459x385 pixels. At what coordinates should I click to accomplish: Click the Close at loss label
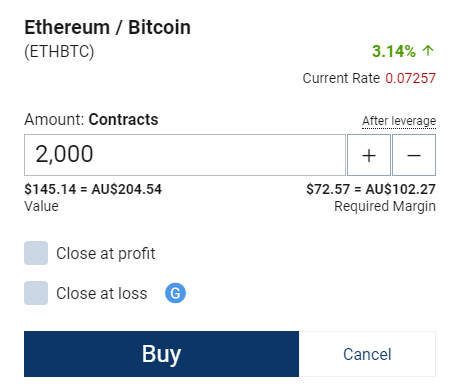coord(102,293)
